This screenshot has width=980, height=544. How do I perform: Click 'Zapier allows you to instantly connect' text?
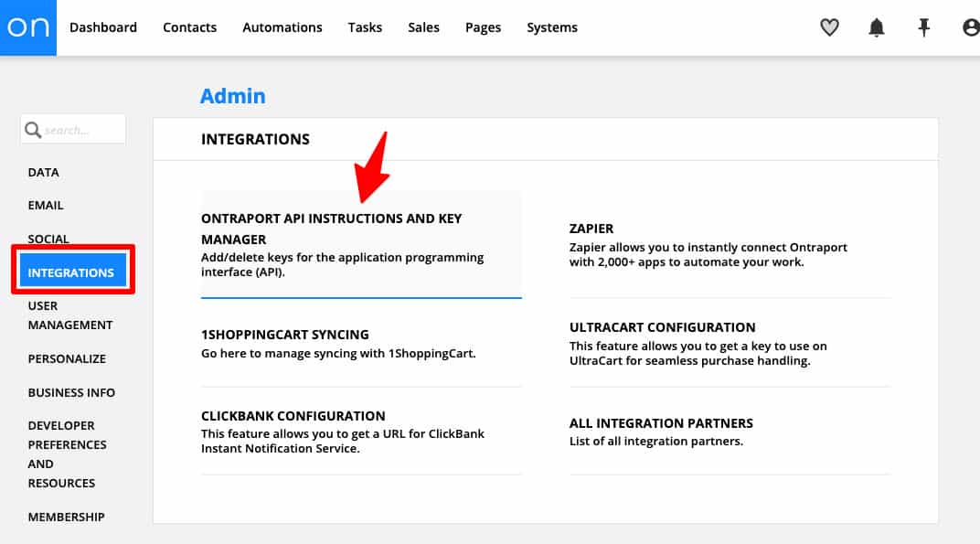click(x=708, y=254)
